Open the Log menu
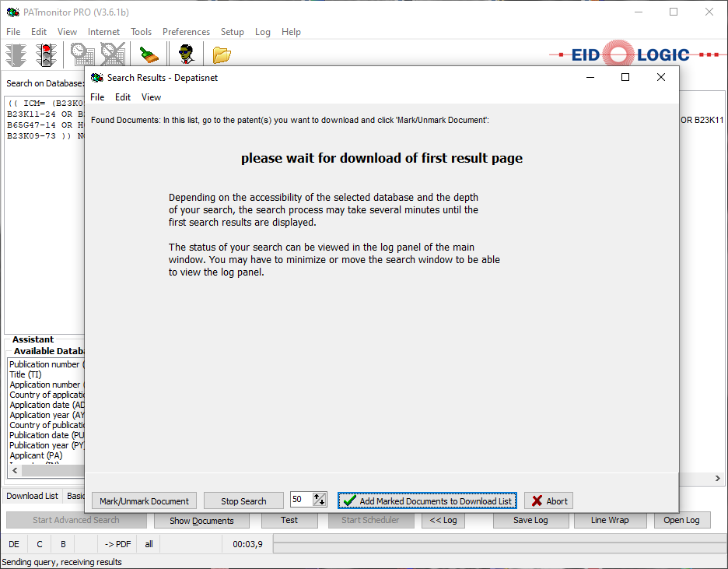Viewport: 728px width, 569px height. [x=262, y=32]
